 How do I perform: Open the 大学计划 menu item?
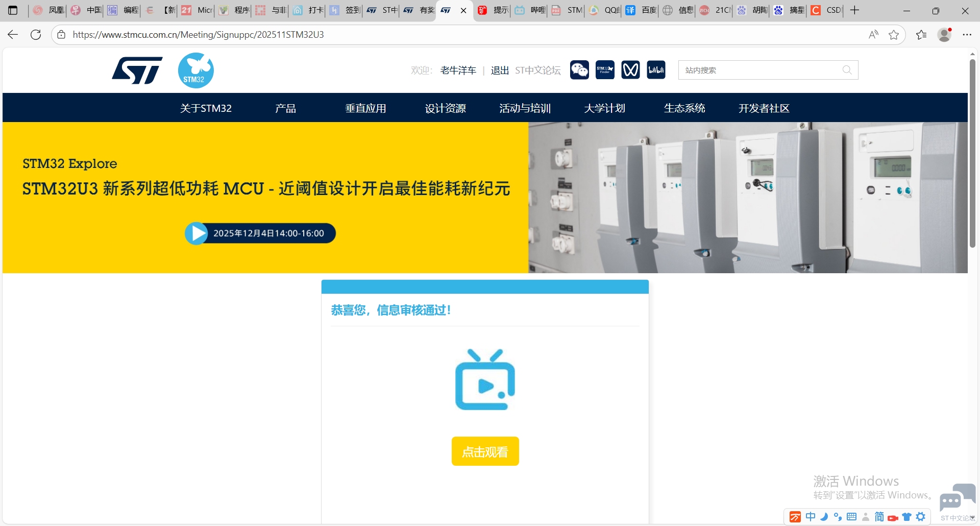[604, 108]
